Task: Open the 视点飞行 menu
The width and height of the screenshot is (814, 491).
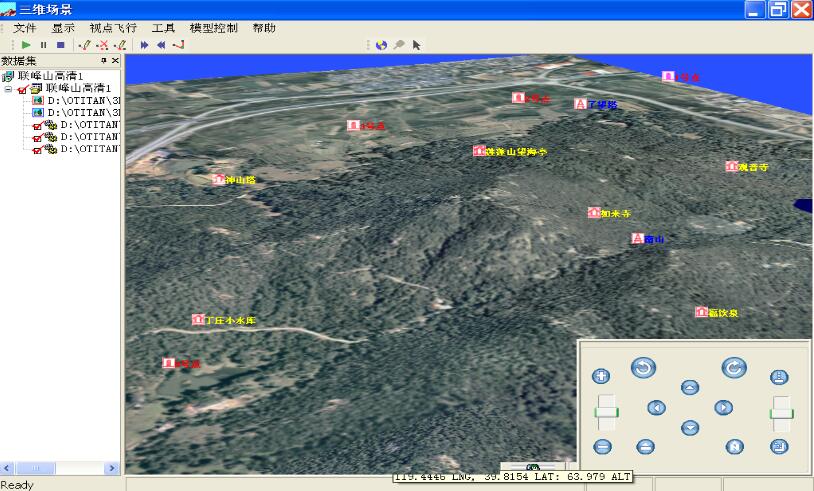Action: (112, 28)
